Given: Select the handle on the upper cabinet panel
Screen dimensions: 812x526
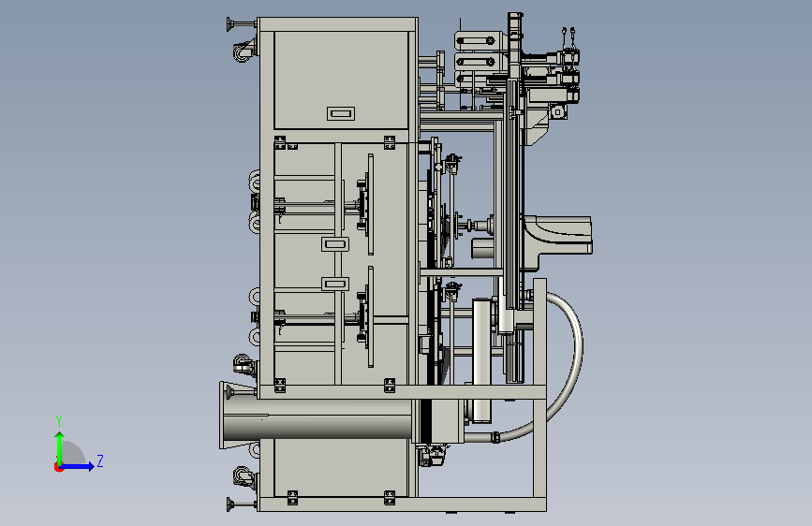Looking at the screenshot, I should [x=341, y=113].
